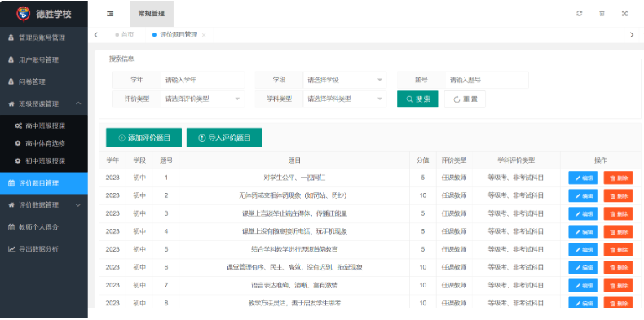Click 添加评价题目 button
Image resolution: width=644 pixels, height=320 pixels.
point(143,138)
